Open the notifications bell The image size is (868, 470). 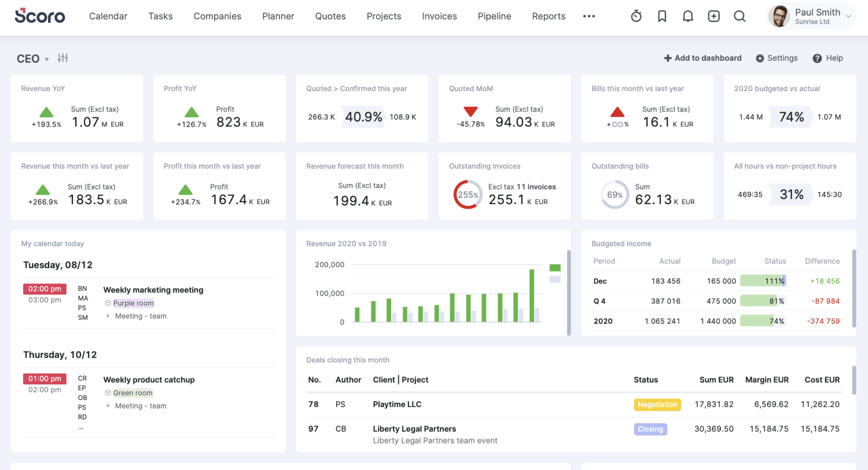click(688, 16)
